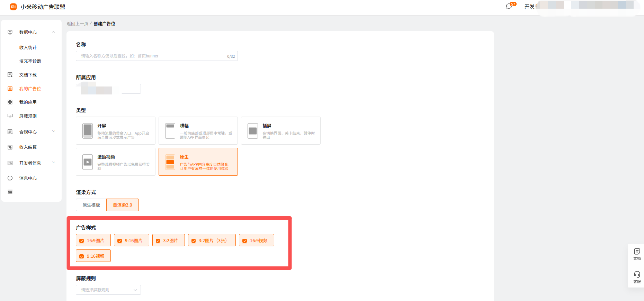Viewport: 644px width, 301px height.
Task: Switch render mode to 原生模板
Action: tap(91, 205)
